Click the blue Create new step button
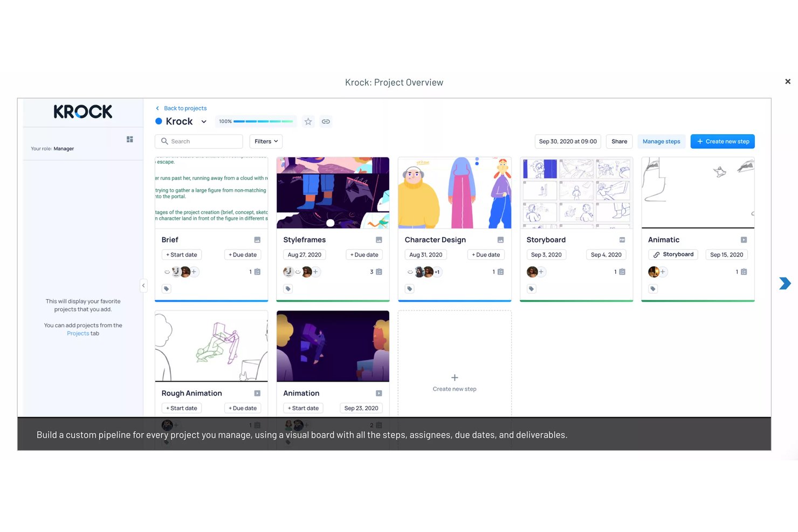The width and height of the screenshot is (798, 532). 723,142
